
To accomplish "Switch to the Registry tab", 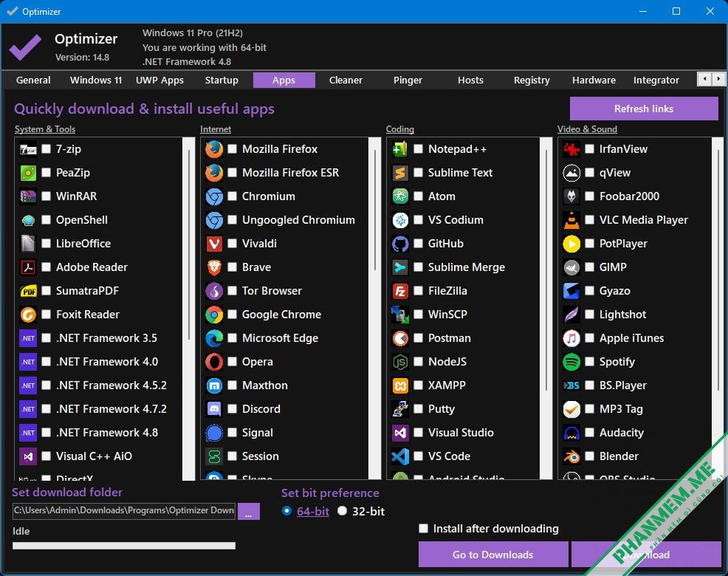I will click(x=532, y=80).
